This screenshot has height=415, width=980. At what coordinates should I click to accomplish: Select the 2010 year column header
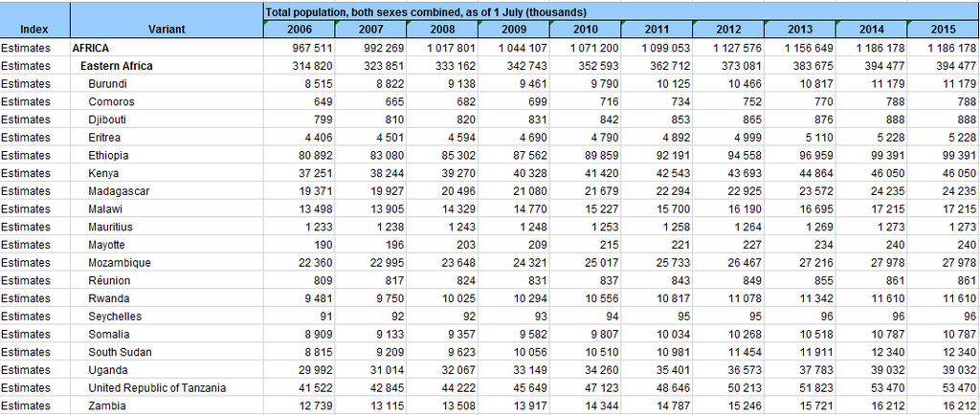pyautogui.click(x=585, y=30)
